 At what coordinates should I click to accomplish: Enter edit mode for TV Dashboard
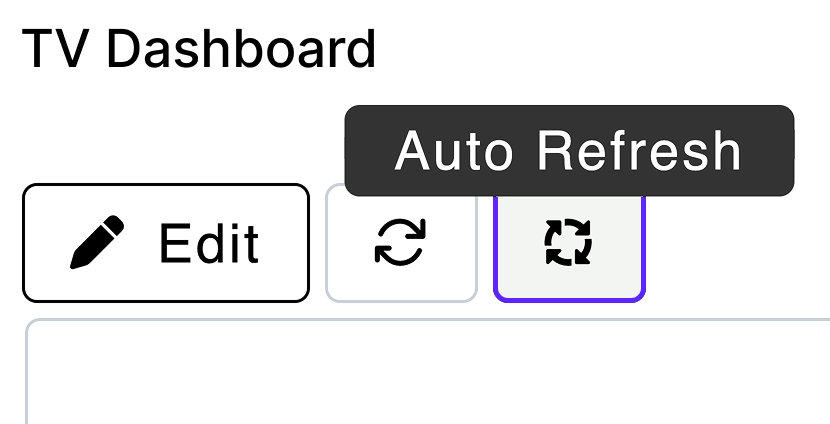[166, 243]
